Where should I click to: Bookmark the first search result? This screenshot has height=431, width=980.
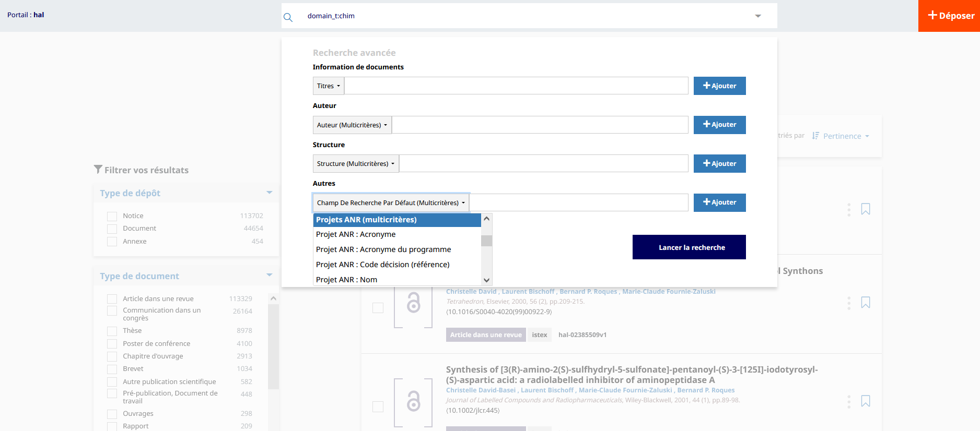point(866,209)
